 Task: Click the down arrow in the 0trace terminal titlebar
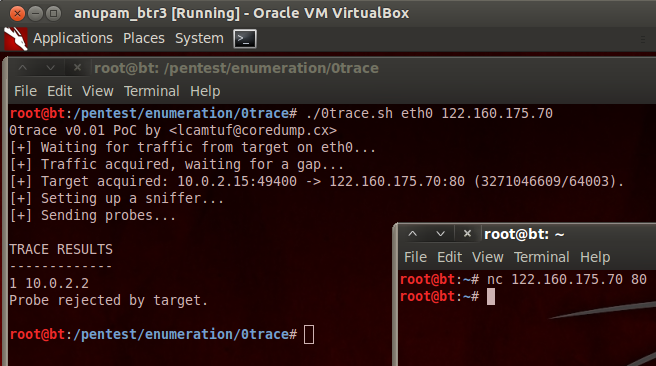tap(50, 68)
